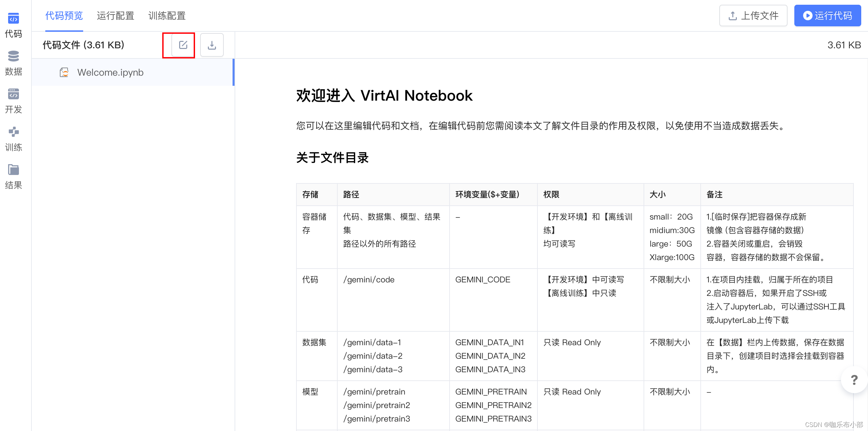Open the 结果 sidebar section
The image size is (868, 431).
pyautogui.click(x=14, y=176)
